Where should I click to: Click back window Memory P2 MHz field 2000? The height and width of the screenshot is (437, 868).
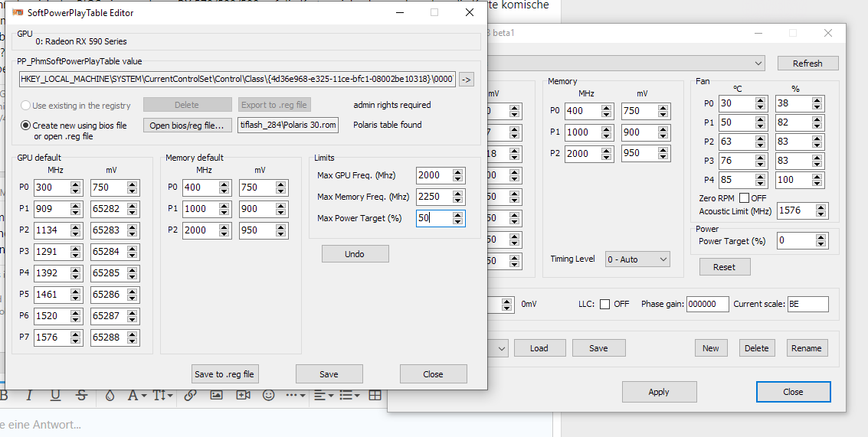[x=582, y=153]
